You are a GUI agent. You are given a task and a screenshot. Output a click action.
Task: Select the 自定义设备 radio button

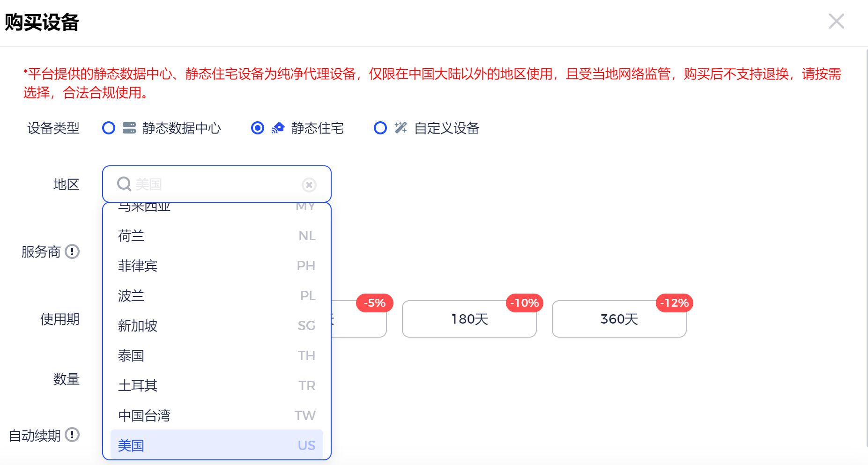(x=380, y=128)
